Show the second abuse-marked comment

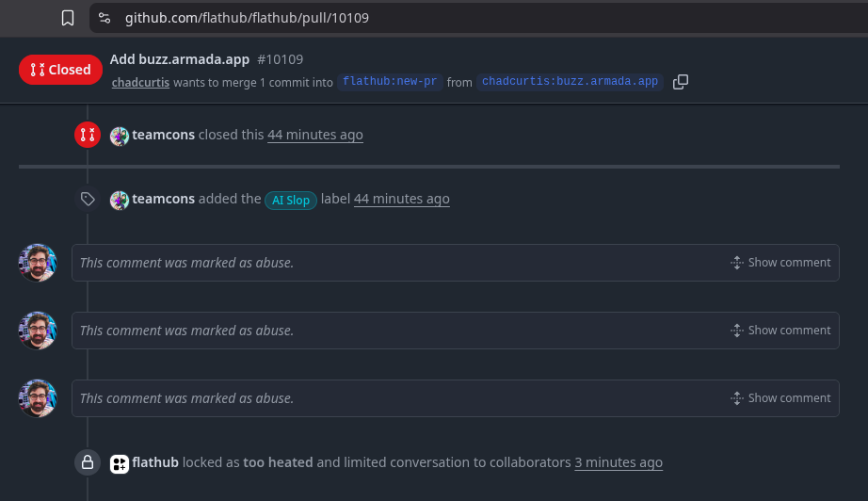780,331
